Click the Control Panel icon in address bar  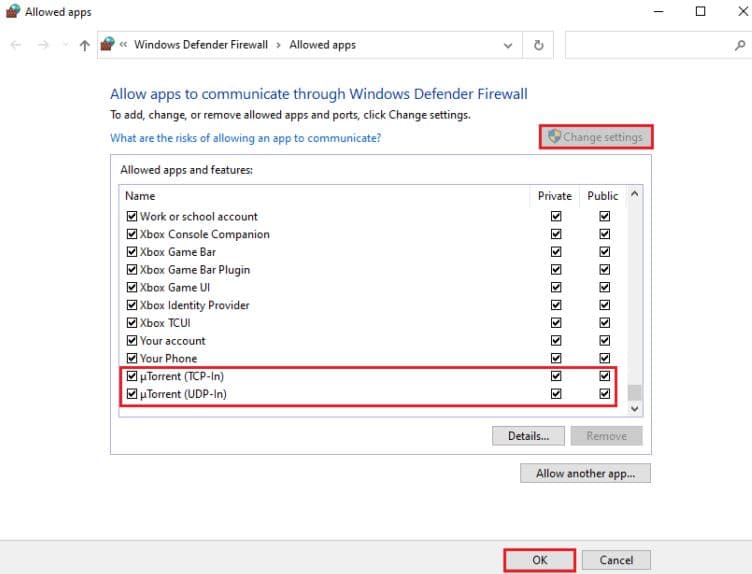(x=108, y=44)
